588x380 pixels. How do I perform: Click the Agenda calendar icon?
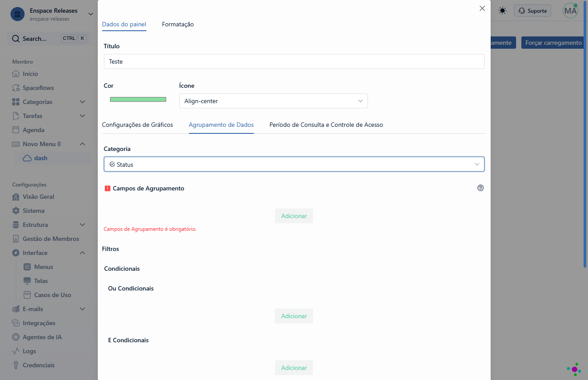[x=16, y=130]
